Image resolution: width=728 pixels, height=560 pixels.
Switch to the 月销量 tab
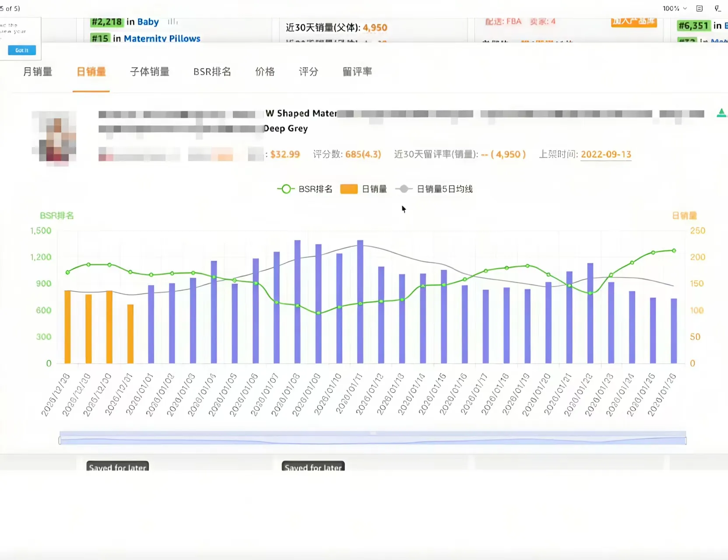[x=38, y=72]
